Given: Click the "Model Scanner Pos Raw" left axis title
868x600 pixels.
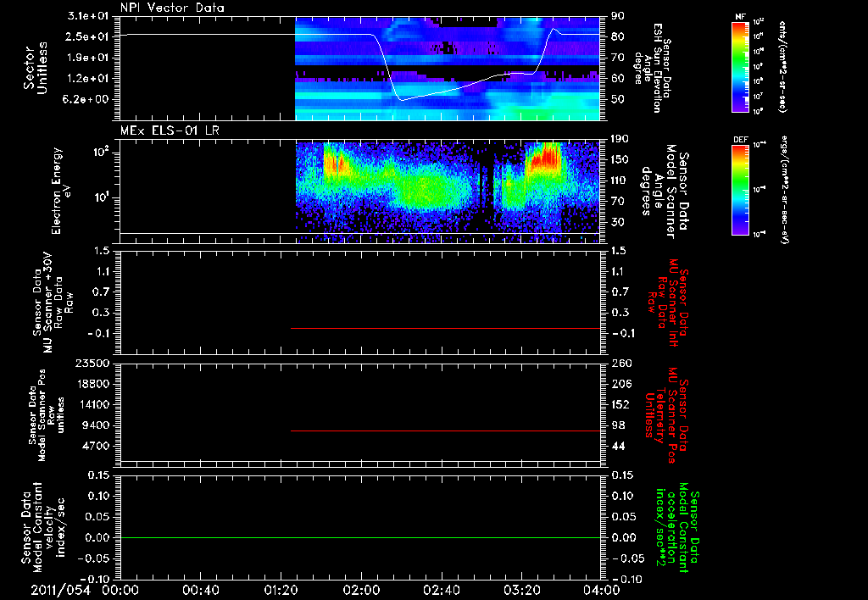Looking at the screenshot, I should coord(47,415).
